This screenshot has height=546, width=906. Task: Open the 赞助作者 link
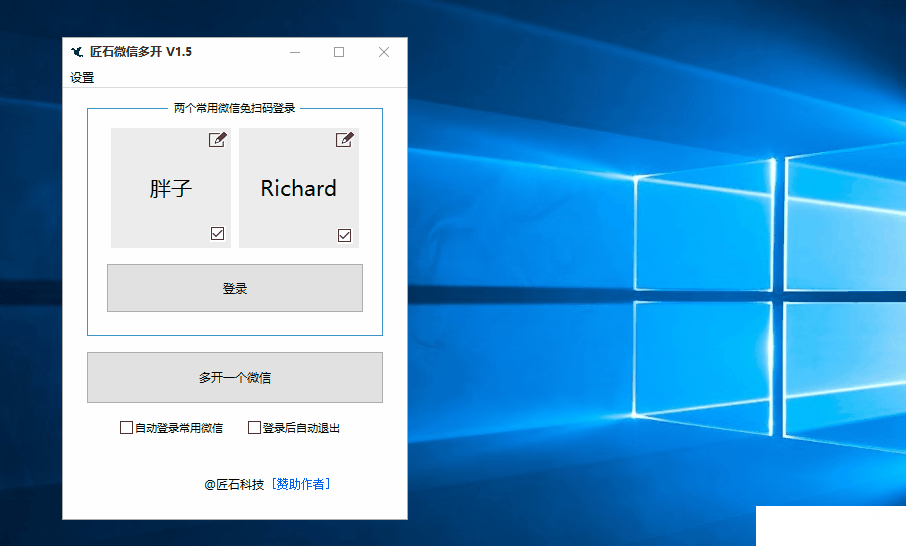click(301, 484)
